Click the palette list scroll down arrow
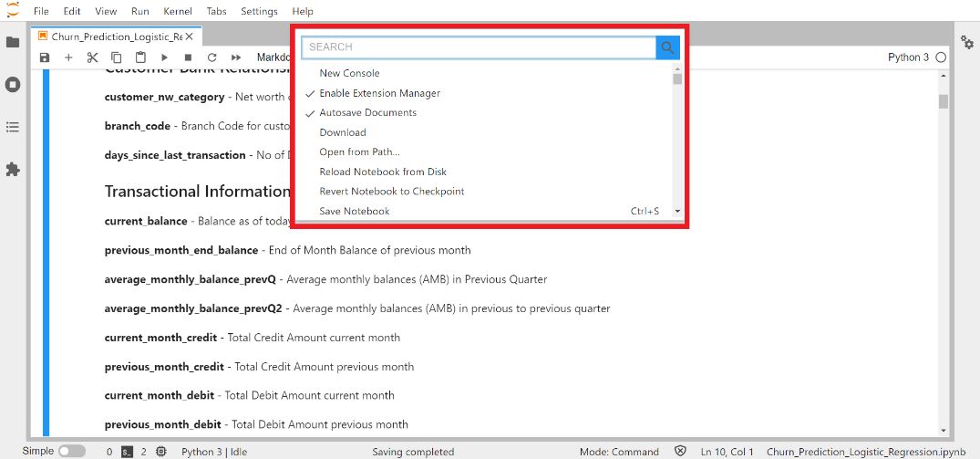This screenshot has height=459, width=980. [676, 212]
